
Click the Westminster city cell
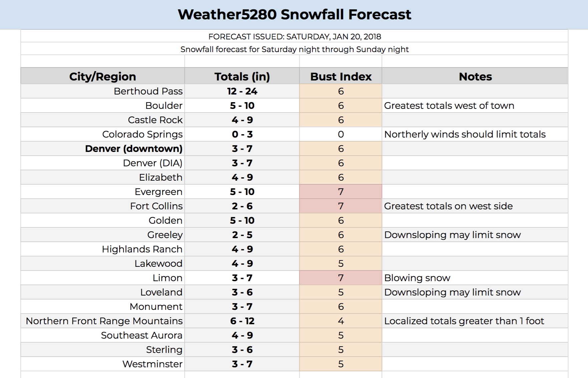[x=102, y=364]
